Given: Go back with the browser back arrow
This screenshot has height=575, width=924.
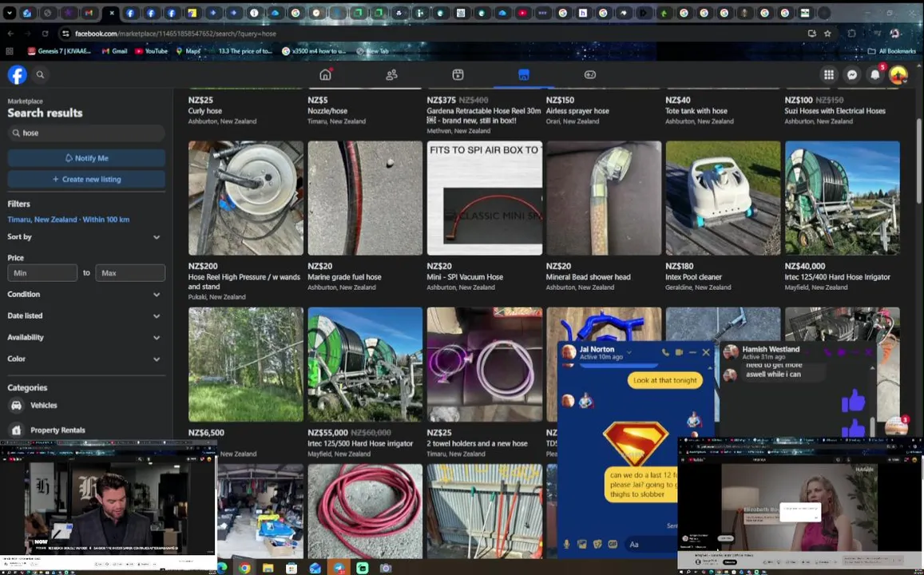Looking at the screenshot, I should coord(10,34).
